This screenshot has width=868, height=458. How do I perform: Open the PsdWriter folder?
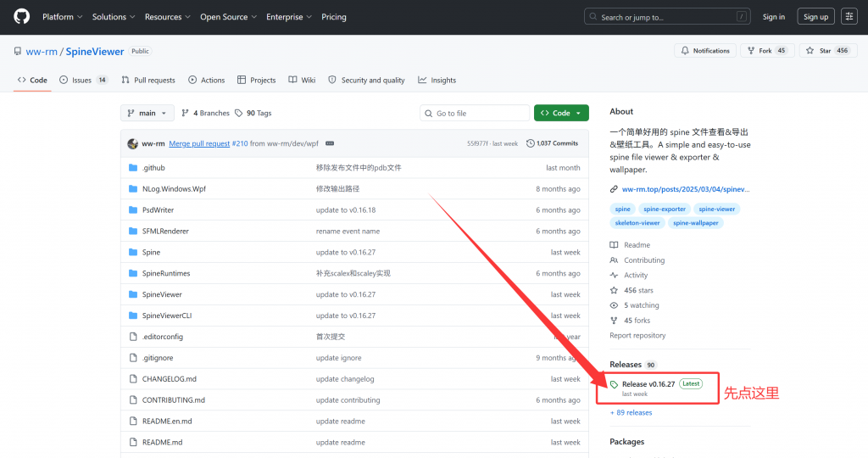coord(158,209)
